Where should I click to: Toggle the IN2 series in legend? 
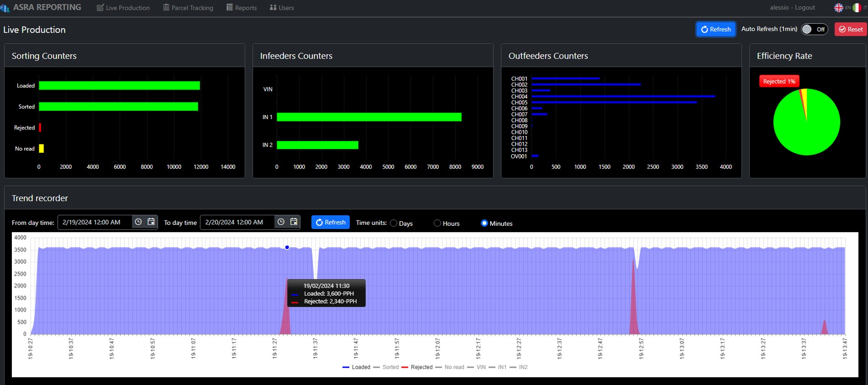pos(519,367)
